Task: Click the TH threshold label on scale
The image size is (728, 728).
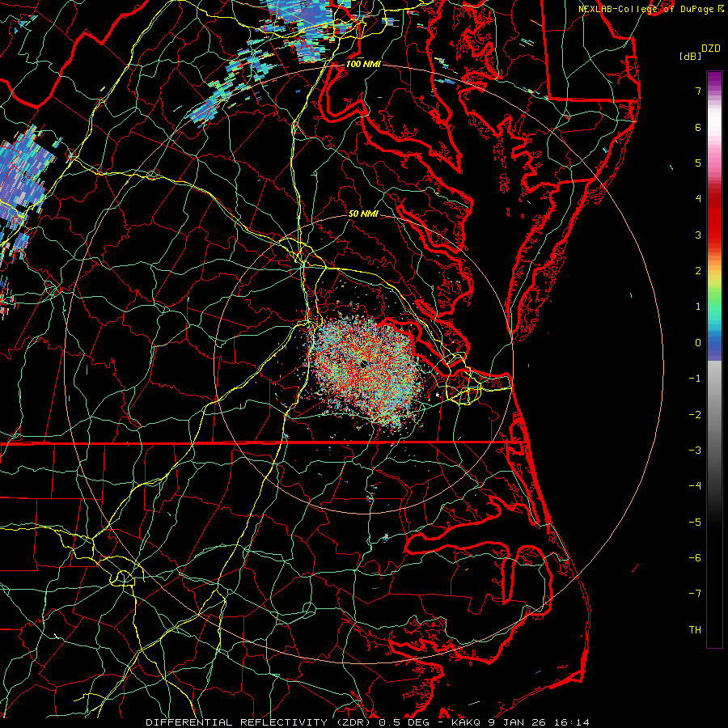Action: pyautogui.click(x=695, y=630)
